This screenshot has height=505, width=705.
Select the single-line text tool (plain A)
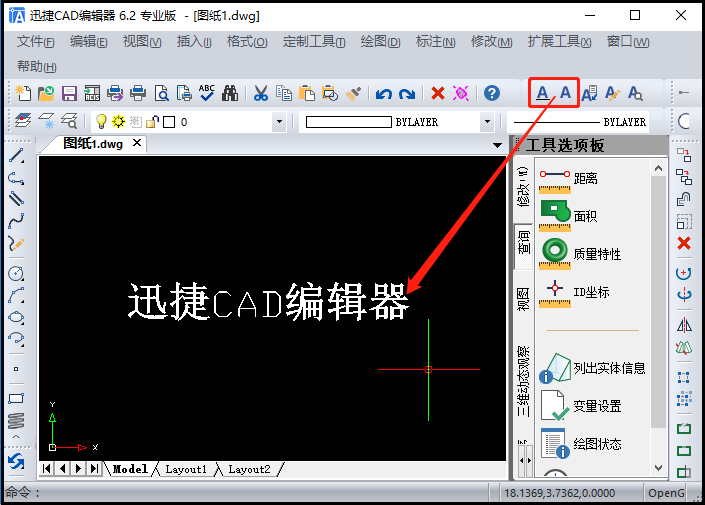[565, 93]
